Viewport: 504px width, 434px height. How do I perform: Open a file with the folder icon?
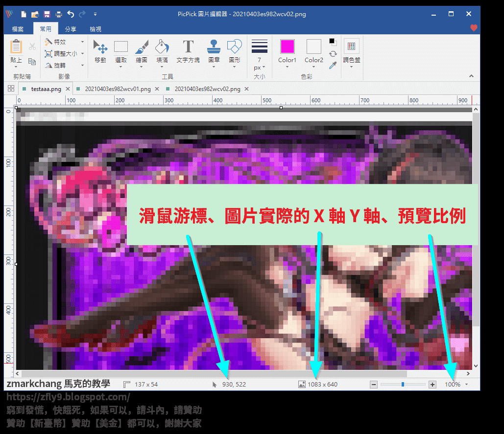point(35,14)
